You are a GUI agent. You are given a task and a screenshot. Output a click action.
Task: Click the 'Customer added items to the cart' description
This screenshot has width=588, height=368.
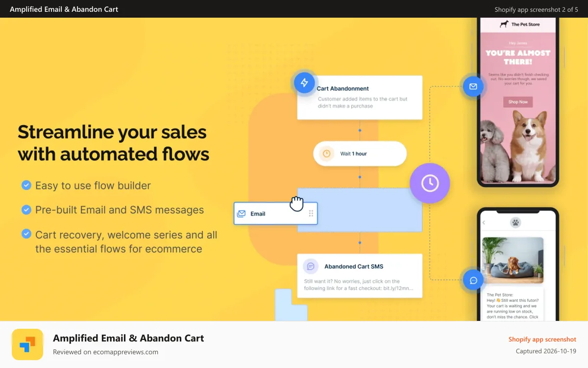tap(363, 103)
